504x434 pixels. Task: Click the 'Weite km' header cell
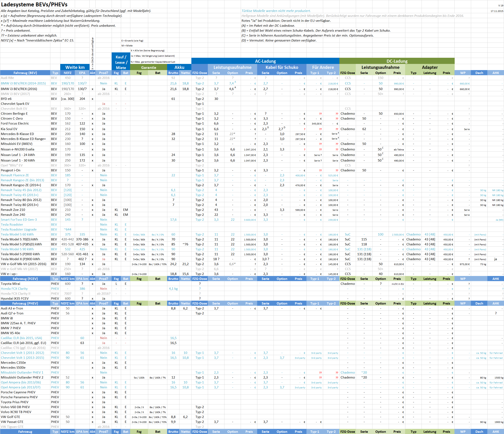coord(75,67)
